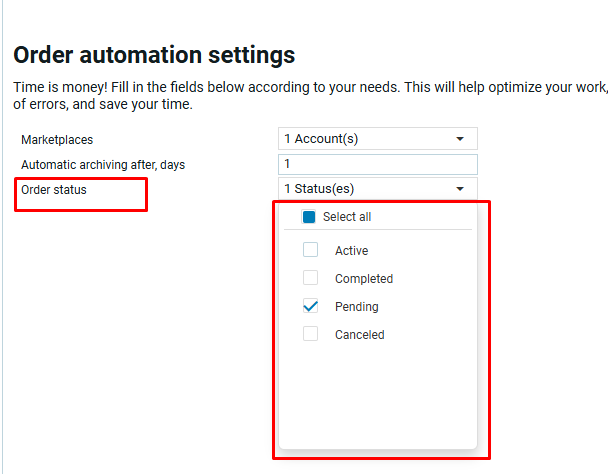The image size is (608, 474).
Task: Click the 'Select all' option text
Action: click(347, 217)
